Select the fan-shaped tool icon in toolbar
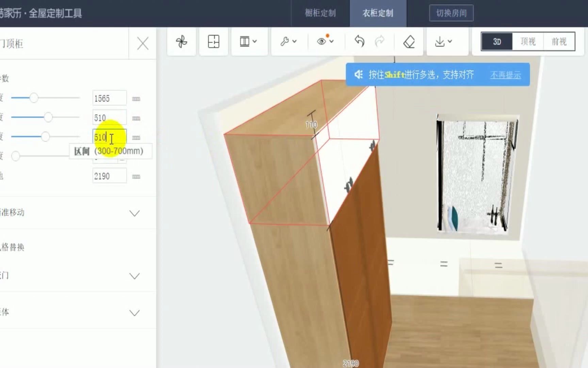The height and width of the screenshot is (368, 588). click(181, 41)
